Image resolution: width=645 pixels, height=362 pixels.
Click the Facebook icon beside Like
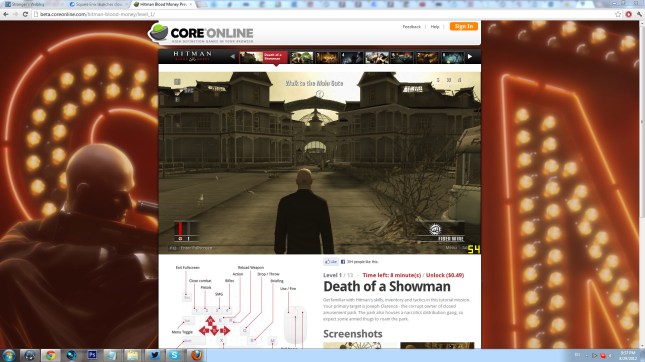click(x=343, y=262)
